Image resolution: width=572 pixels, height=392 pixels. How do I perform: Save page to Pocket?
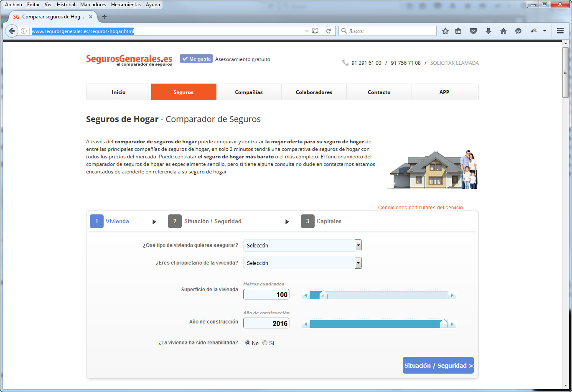473,31
